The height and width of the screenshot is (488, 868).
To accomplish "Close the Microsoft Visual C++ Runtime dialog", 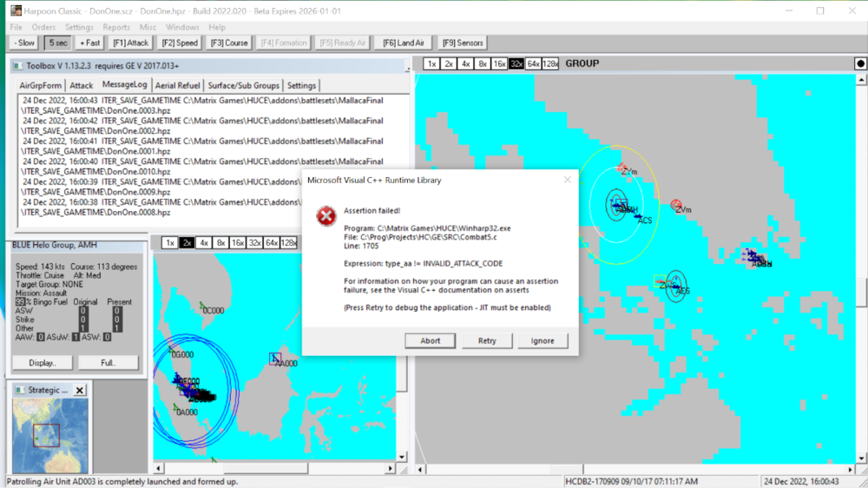I will click(567, 180).
